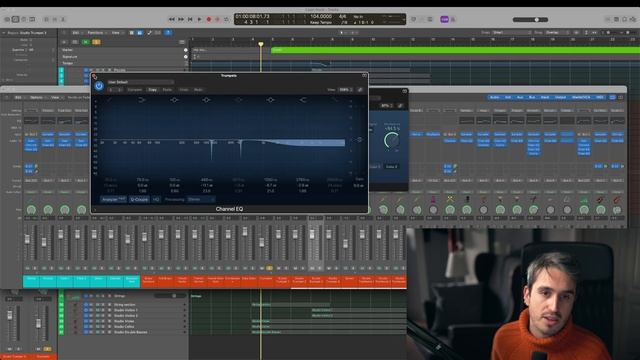
Task: Click the Loop Browser icon at top right
Action: [624, 19]
